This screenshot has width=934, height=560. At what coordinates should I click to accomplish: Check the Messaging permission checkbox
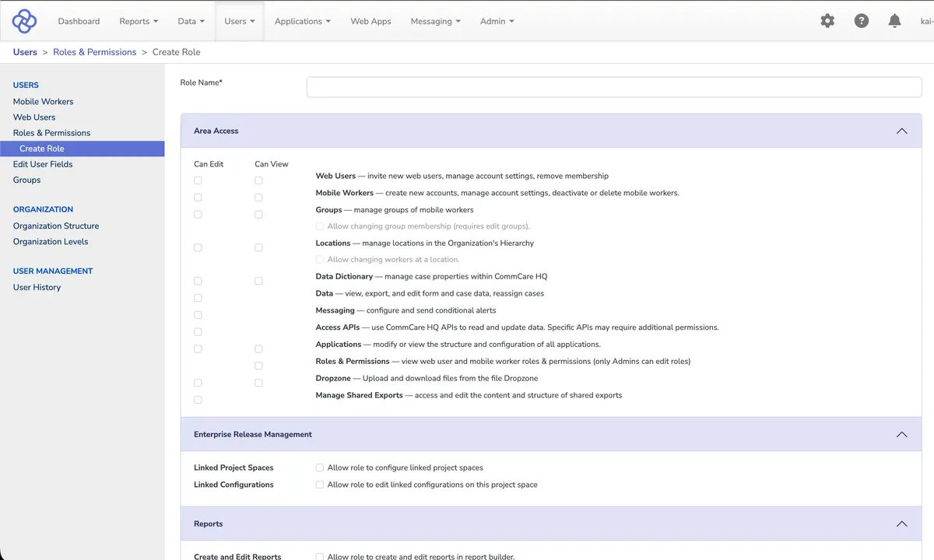tap(198, 315)
